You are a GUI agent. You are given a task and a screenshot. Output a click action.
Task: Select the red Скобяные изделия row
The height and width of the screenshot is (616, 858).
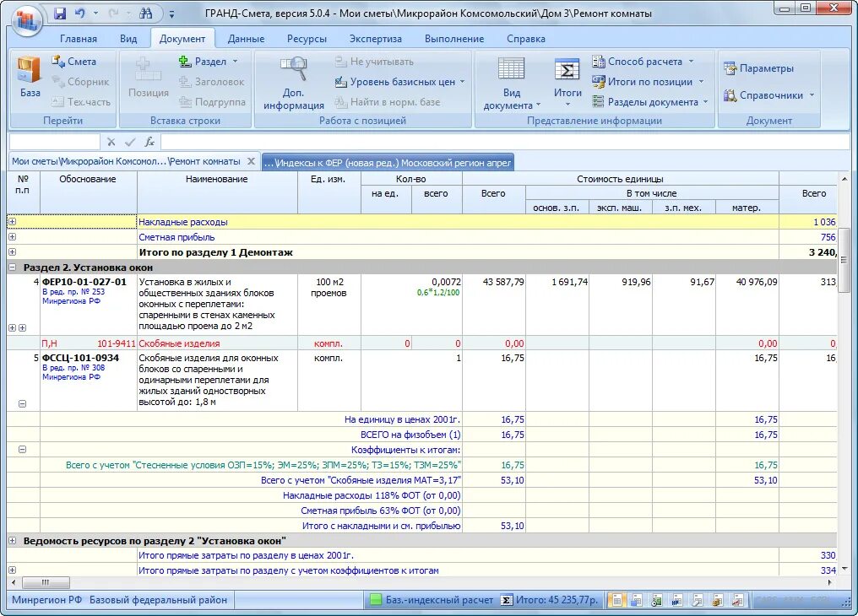421,343
